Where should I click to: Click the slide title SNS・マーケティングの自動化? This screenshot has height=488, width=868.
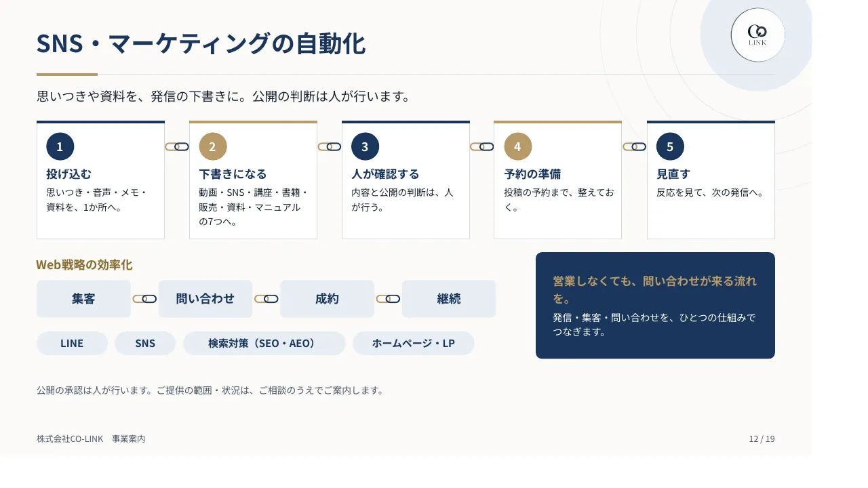[201, 43]
